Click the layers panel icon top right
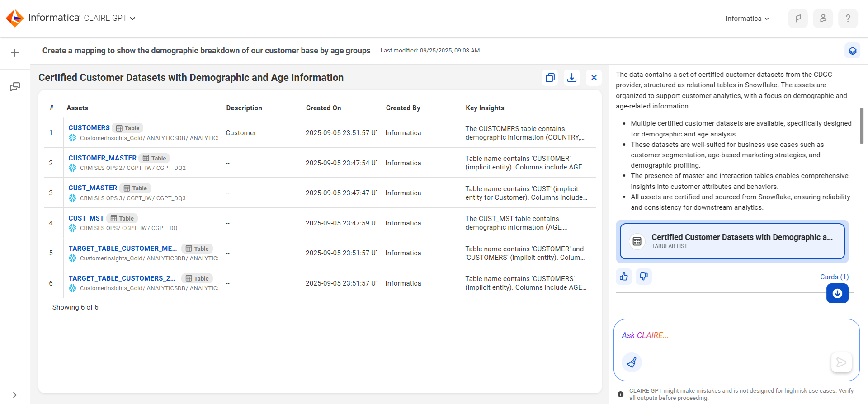868x404 pixels. click(x=852, y=51)
